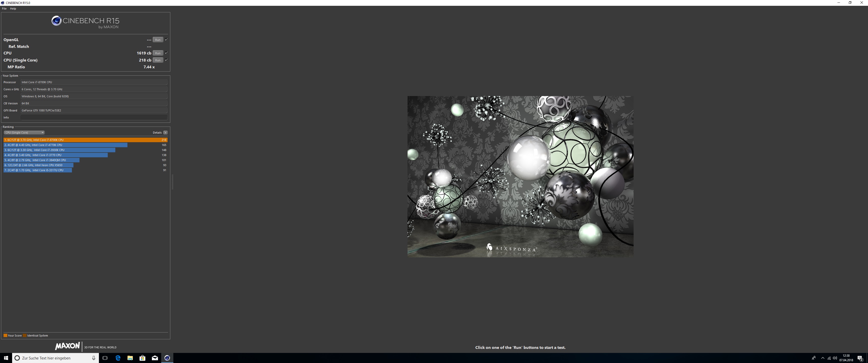Launch Microsoft Store from the taskbar

point(142,358)
